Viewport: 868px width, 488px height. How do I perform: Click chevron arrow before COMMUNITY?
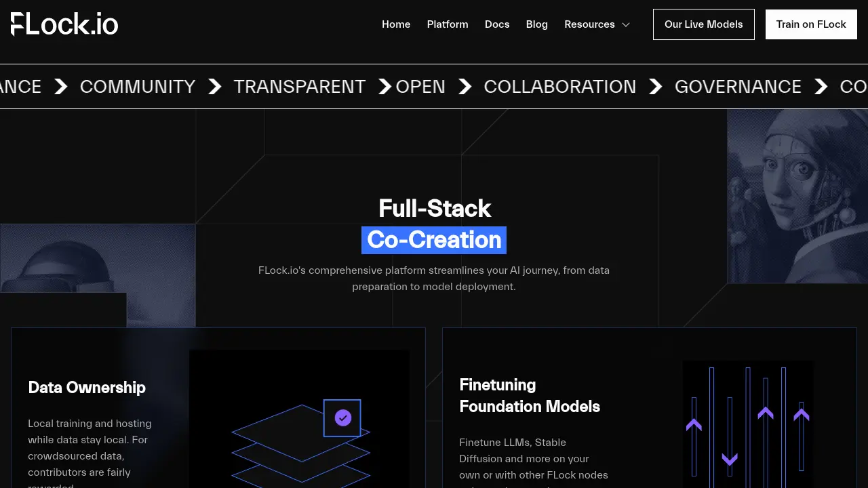[x=61, y=87]
